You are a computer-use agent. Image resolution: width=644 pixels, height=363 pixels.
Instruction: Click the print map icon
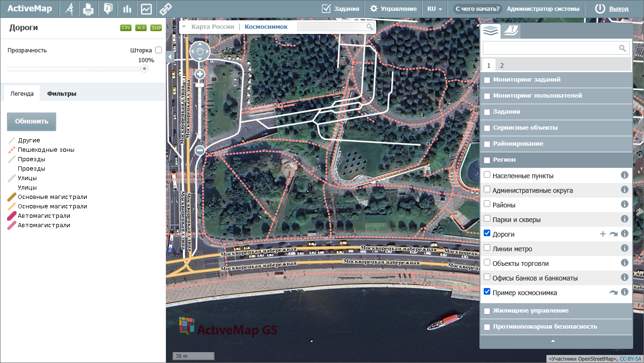click(x=88, y=9)
